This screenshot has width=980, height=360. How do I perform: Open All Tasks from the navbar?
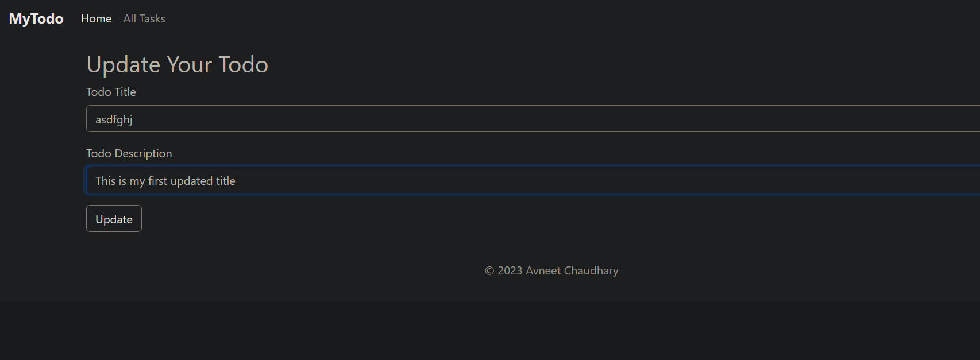pyautogui.click(x=144, y=18)
